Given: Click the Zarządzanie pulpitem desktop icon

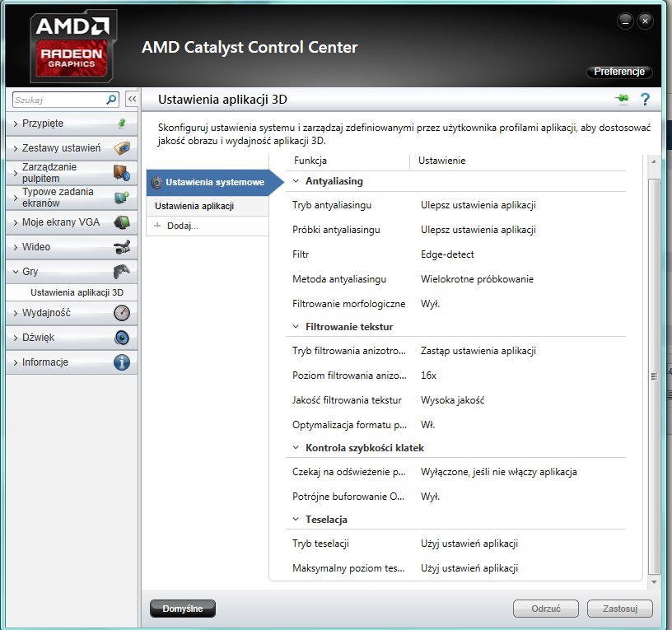Looking at the screenshot, I should point(122,173).
